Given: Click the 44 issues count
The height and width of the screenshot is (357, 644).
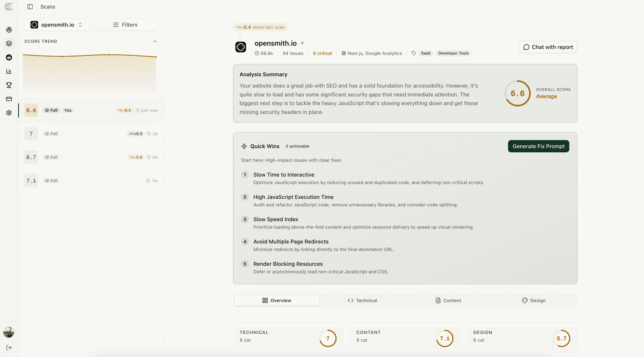Looking at the screenshot, I should [293, 53].
